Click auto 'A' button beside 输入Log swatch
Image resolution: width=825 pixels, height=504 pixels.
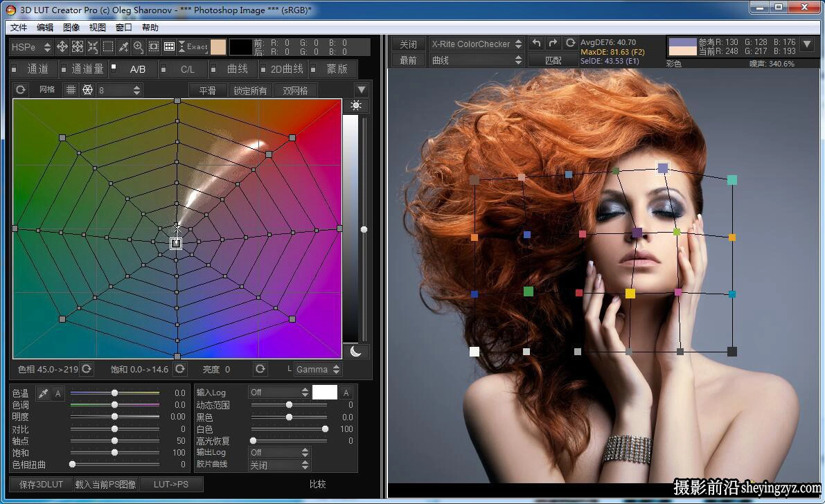pos(346,393)
